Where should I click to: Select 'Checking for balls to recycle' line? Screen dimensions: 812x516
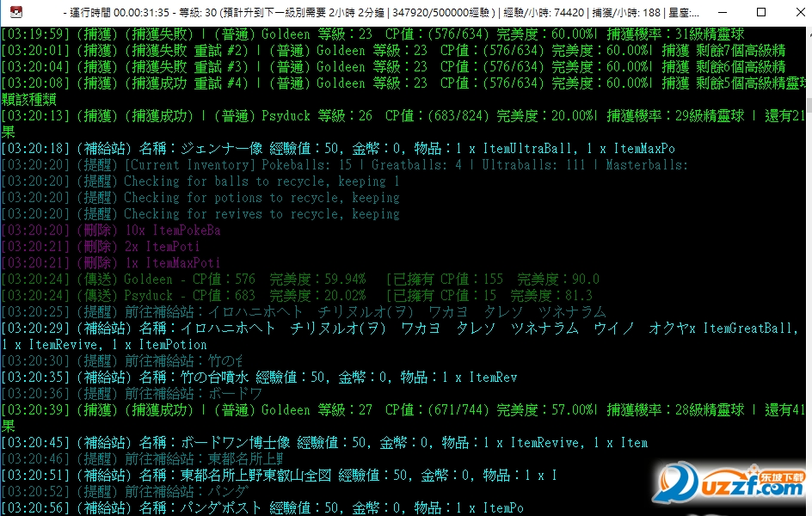[x=200, y=181]
